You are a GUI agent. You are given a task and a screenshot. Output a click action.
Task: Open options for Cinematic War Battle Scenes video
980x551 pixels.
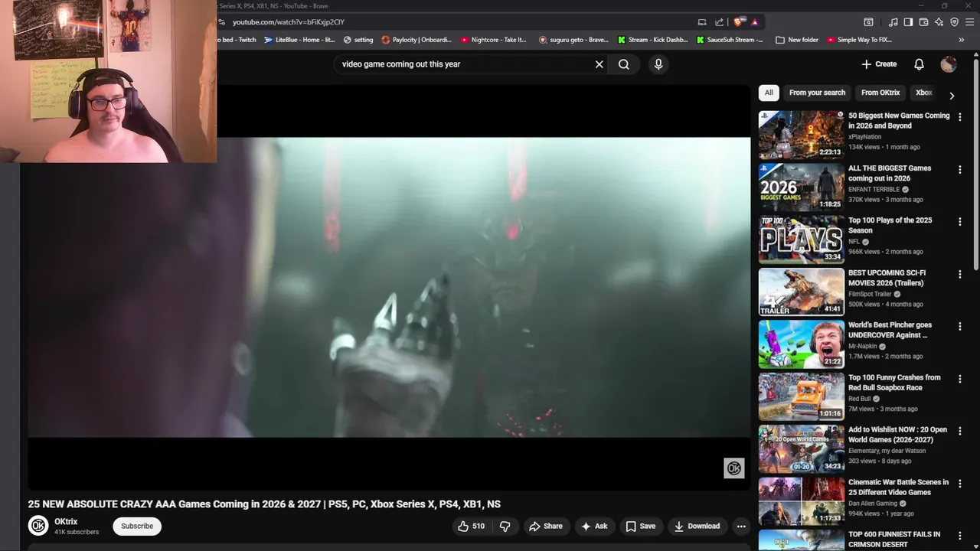click(959, 484)
